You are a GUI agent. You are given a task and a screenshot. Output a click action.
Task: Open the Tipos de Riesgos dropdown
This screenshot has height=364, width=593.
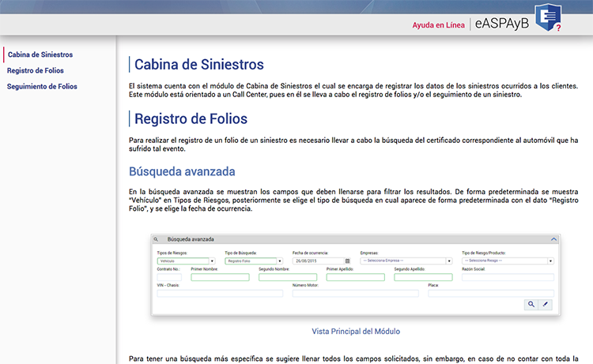(186, 261)
